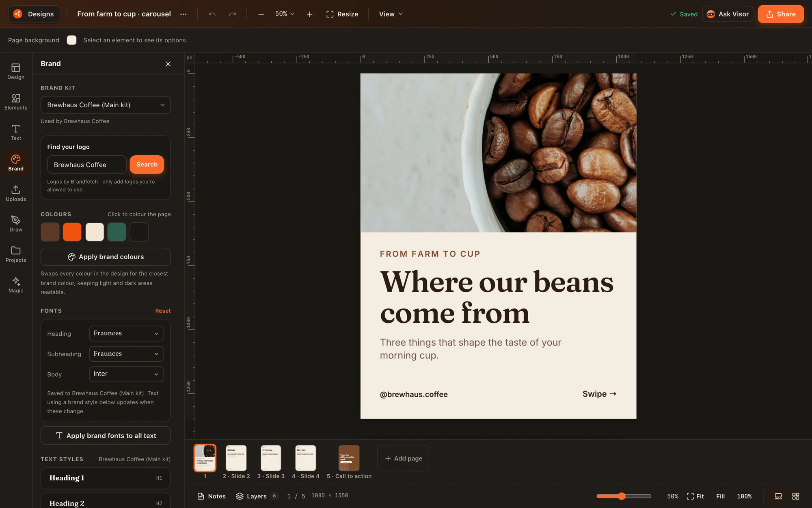Open the zoom percentage dropdown
Screen dimensions: 812x508
[285, 14]
